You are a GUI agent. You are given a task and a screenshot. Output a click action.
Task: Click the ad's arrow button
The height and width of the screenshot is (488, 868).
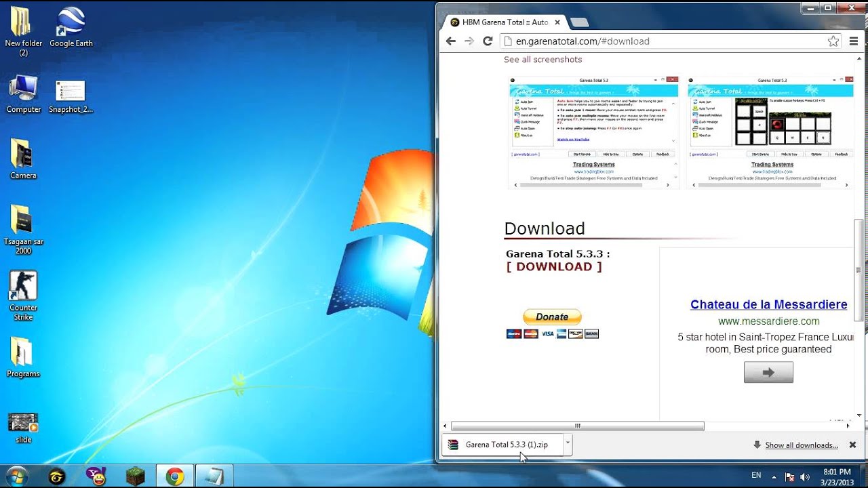(768, 372)
